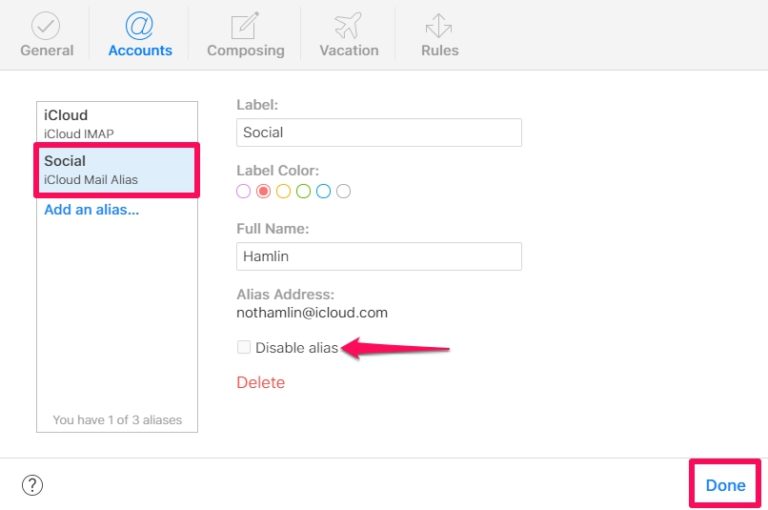Click the General checkmark icon
This screenshot has height=510, width=768.
46,25
